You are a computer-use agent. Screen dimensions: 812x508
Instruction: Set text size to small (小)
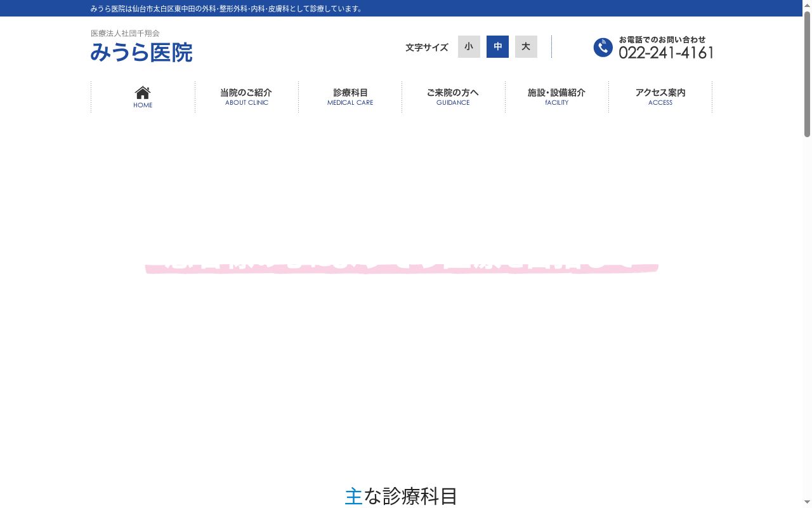click(x=469, y=47)
